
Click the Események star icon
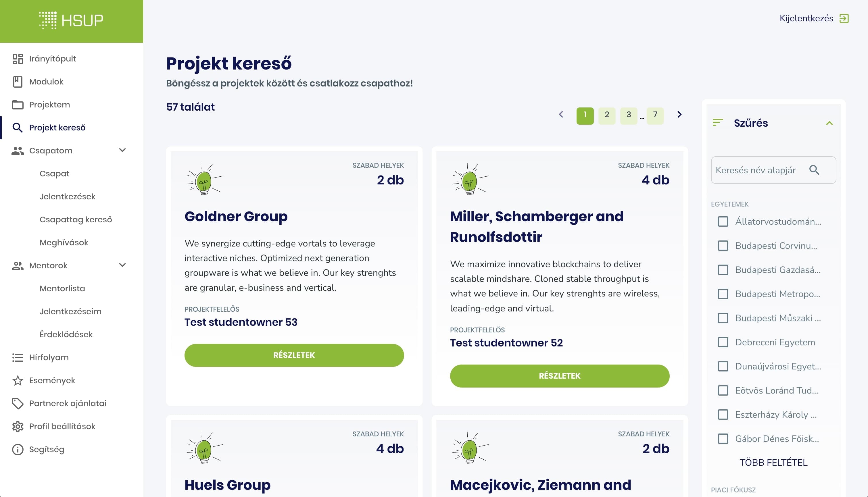pos(18,380)
